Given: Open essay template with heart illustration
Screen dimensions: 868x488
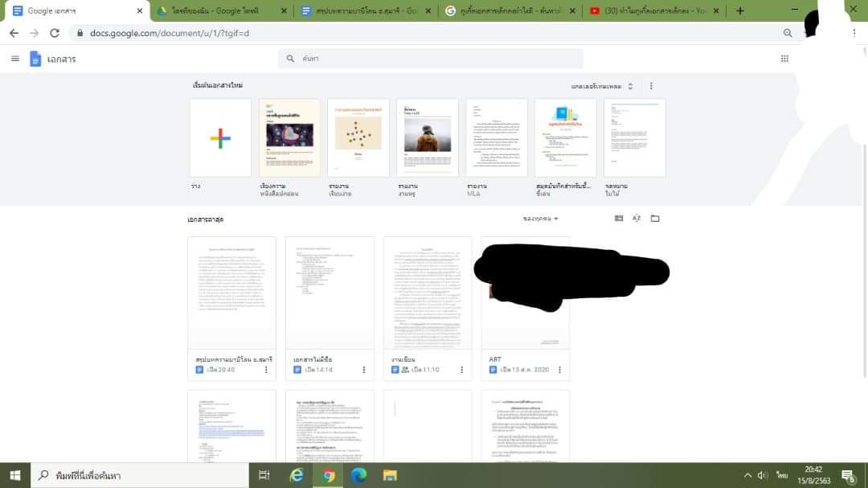Looking at the screenshot, I should click(x=289, y=138).
